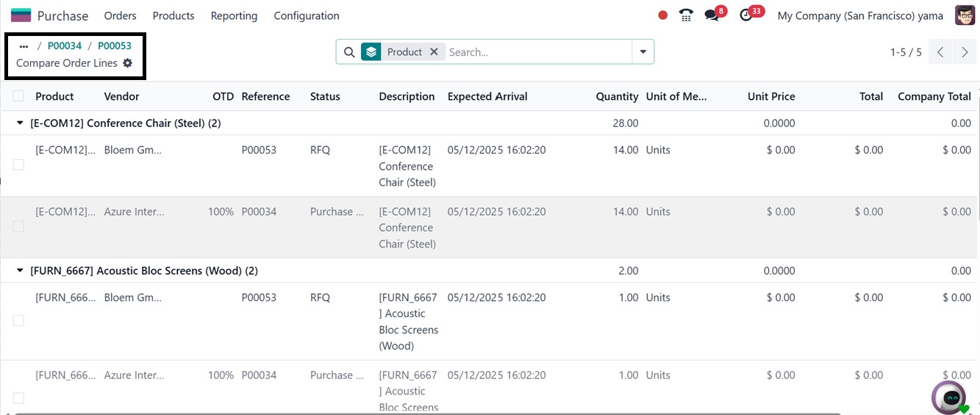Check the Bloem Acoustic Bloc Screens row checkbox
Viewport: 980px width, 415px height.
point(18,321)
